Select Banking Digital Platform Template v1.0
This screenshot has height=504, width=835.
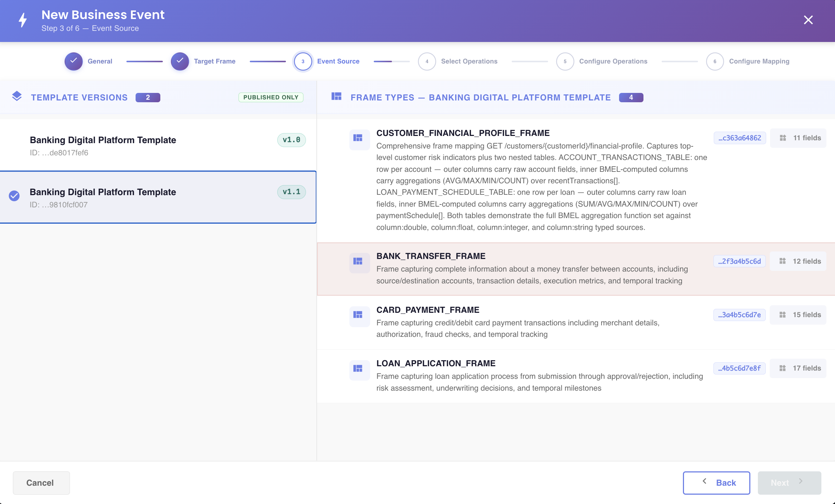click(158, 145)
